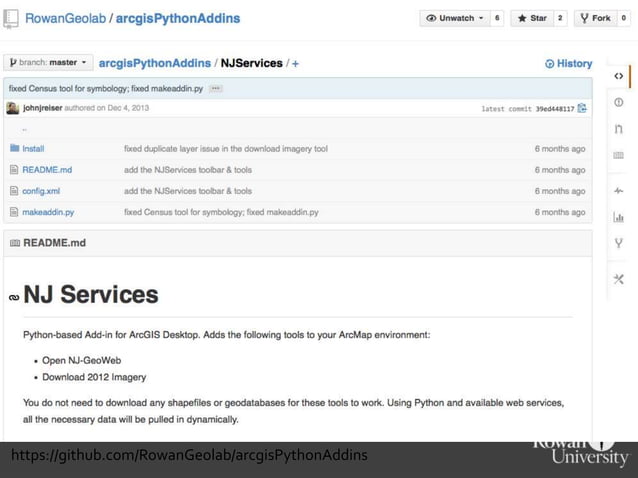The width and height of the screenshot is (638, 478).
Task: Open the Pull Requests sidebar icon
Action: pos(618,129)
